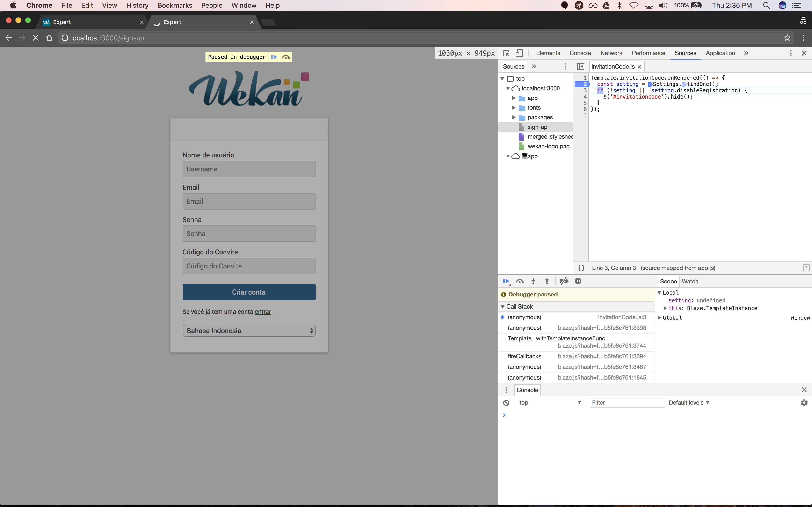Select the Inspect element cursor icon
Screen dimensions: 812x507
tap(506, 53)
